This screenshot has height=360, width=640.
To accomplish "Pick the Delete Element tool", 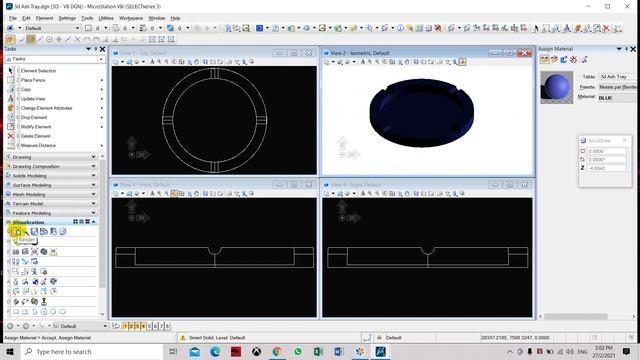I will (x=36, y=136).
